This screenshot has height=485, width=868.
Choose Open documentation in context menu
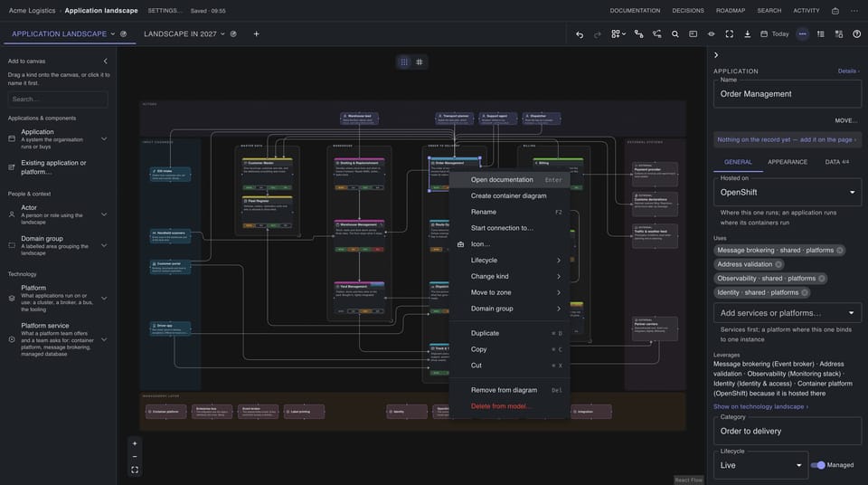pos(509,179)
